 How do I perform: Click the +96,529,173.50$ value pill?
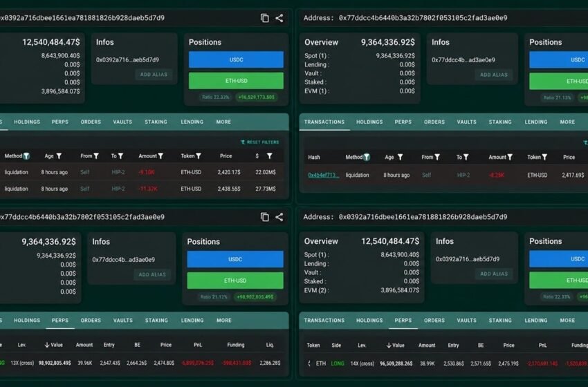click(256, 97)
